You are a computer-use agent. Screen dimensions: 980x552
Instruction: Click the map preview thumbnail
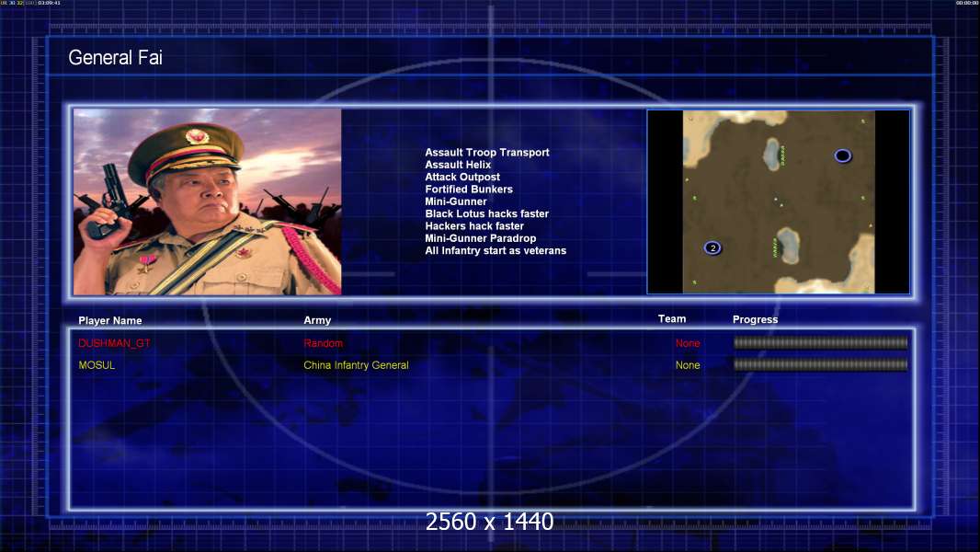coord(778,201)
